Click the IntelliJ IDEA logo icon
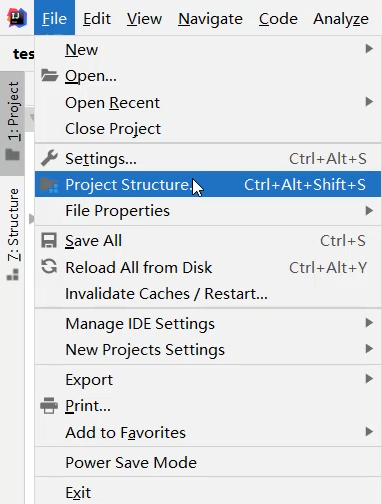Image resolution: width=382 pixels, height=504 pixels. (17, 18)
